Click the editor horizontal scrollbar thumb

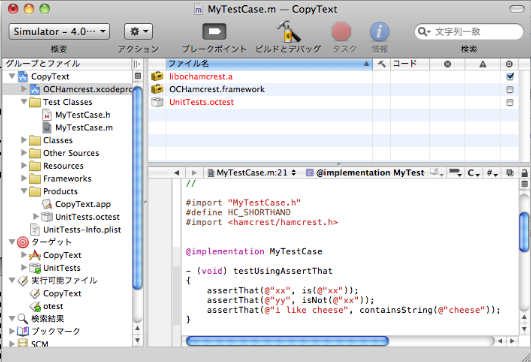pyautogui.click(x=287, y=341)
